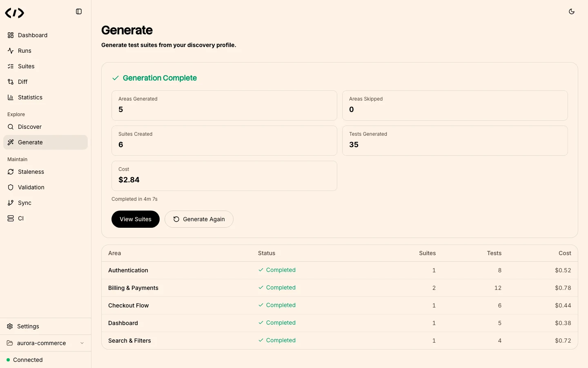
Task: Collapse the sidebar panel
Action: (x=79, y=11)
